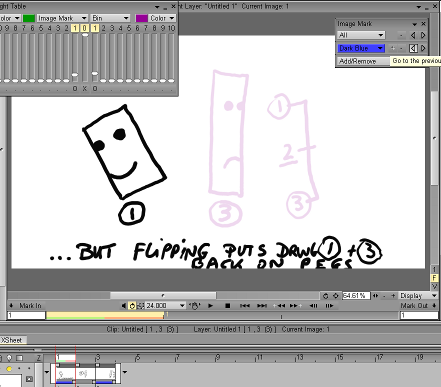
Task: Click the diamond fit-view icon left of zoom field
Action: 336,296
